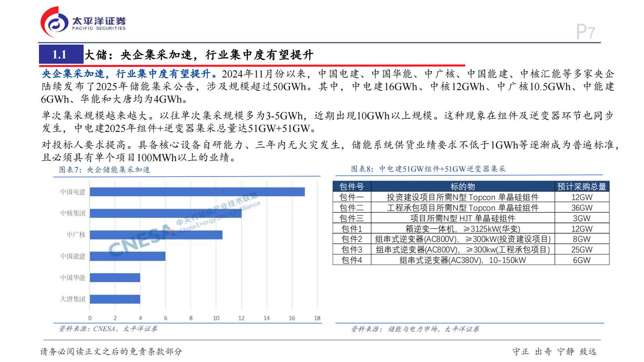This screenshot has width=644, height=362.
Task: Click the 6GW table cell
Action: (x=582, y=260)
